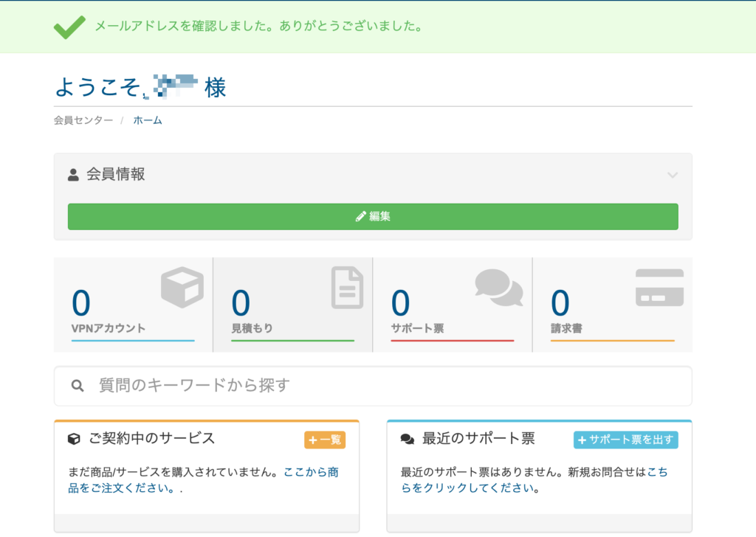Collapse the 会員情報 panel using chevron
Screen dimensions: 756x537
click(672, 175)
